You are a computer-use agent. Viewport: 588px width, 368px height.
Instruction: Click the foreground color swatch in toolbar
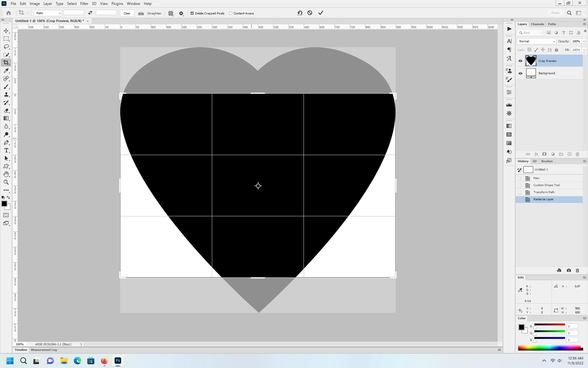pos(4,204)
